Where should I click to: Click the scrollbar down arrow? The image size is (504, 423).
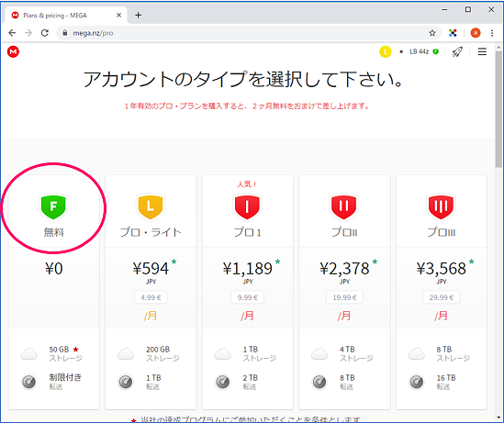(498, 417)
